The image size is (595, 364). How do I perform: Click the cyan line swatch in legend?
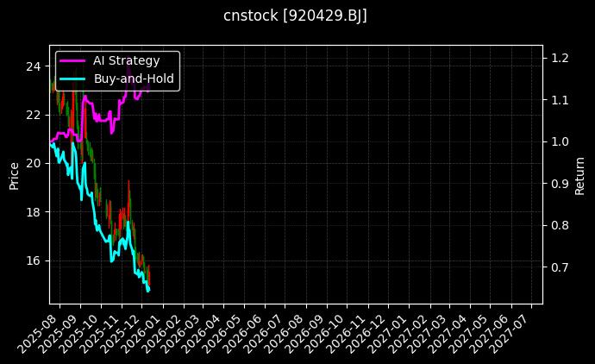72,78
